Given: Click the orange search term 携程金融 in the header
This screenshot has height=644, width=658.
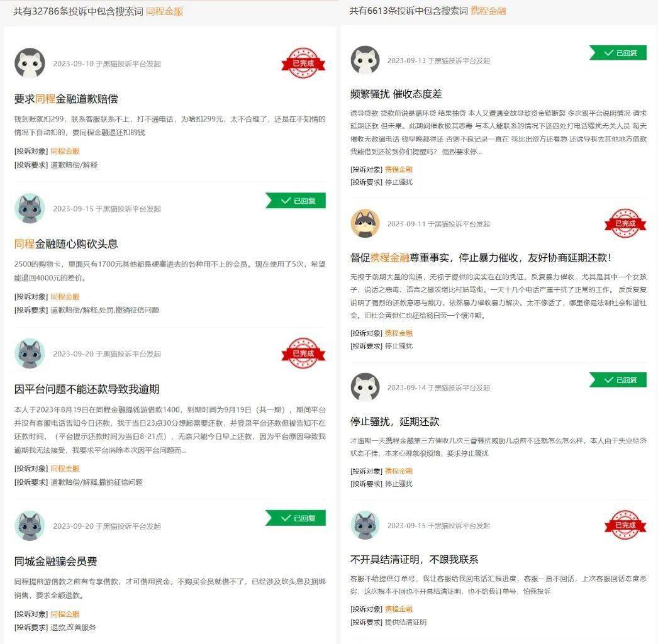Looking at the screenshot, I should pyautogui.click(x=488, y=11).
